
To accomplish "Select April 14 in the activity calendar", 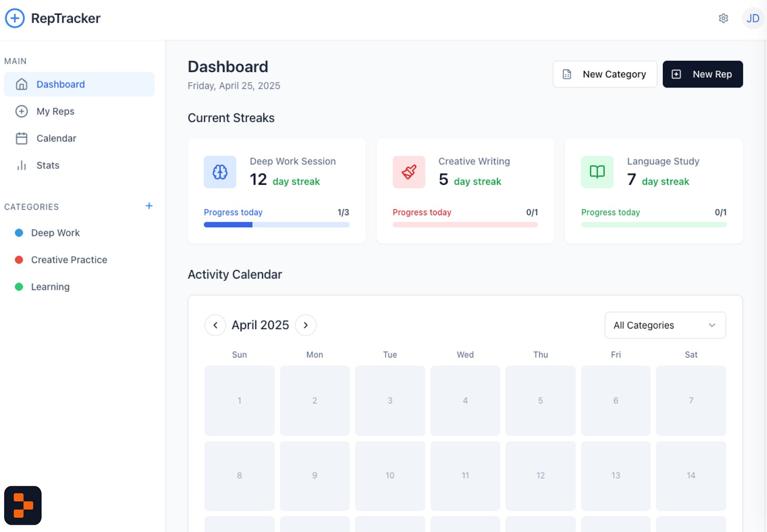I will [691, 476].
